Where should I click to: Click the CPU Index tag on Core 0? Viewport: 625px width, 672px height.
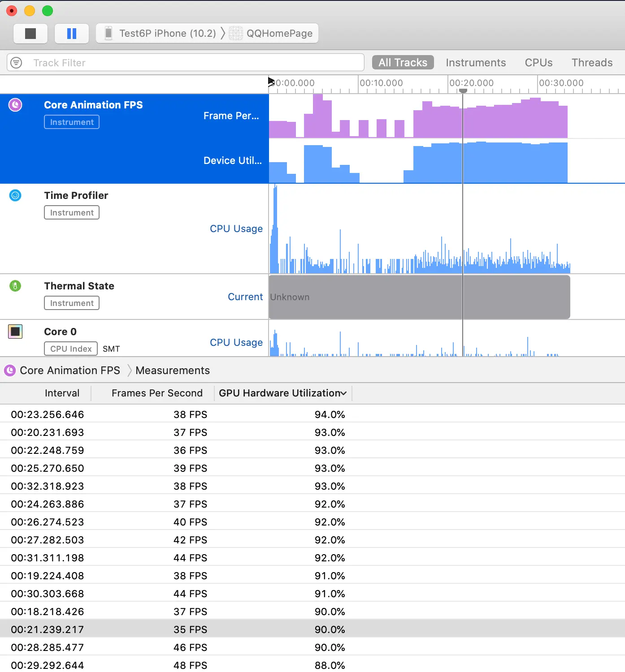[71, 349]
